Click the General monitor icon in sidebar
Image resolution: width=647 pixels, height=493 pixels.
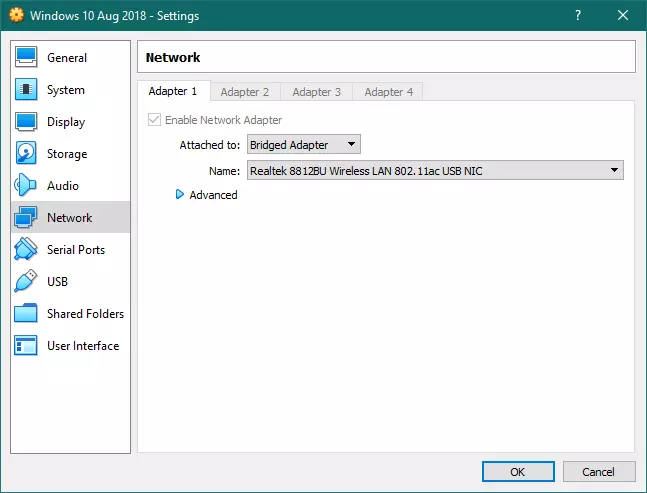tap(27, 58)
